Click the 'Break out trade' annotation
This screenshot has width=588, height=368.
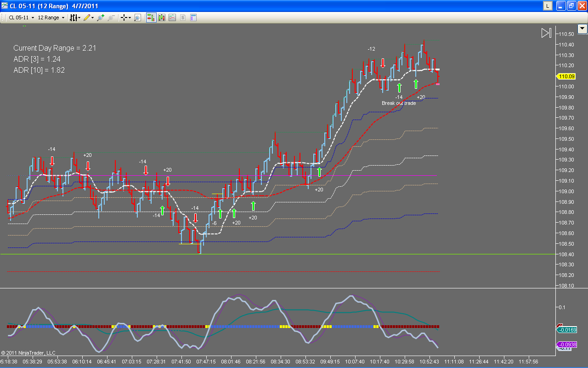pyautogui.click(x=399, y=103)
